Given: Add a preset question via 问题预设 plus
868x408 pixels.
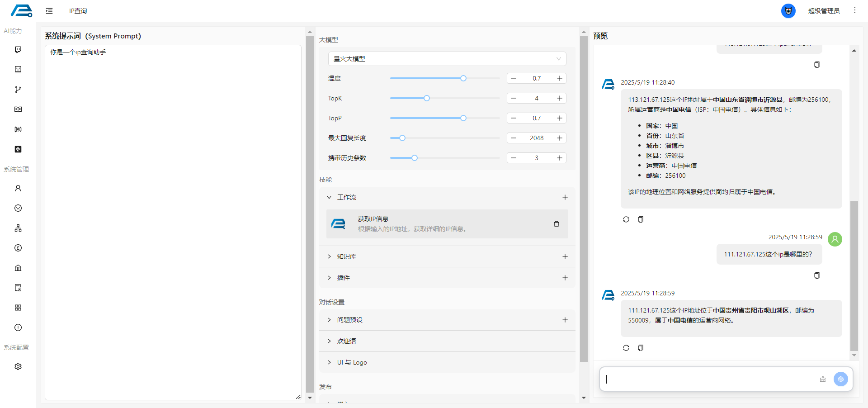Looking at the screenshot, I should [565, 320].
